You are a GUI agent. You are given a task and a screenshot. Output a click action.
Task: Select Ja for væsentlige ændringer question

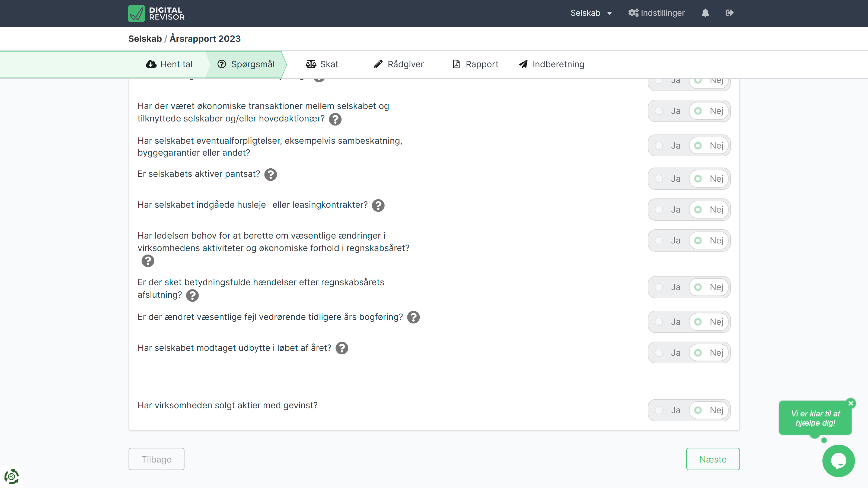(669, 240)
